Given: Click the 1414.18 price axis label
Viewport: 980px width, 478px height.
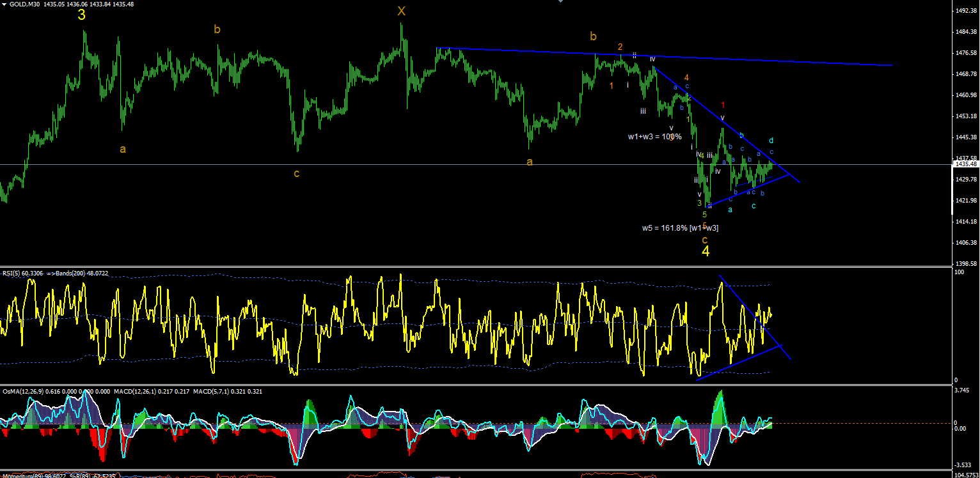Looking at the screenshot, I should (x=966, y=222).
